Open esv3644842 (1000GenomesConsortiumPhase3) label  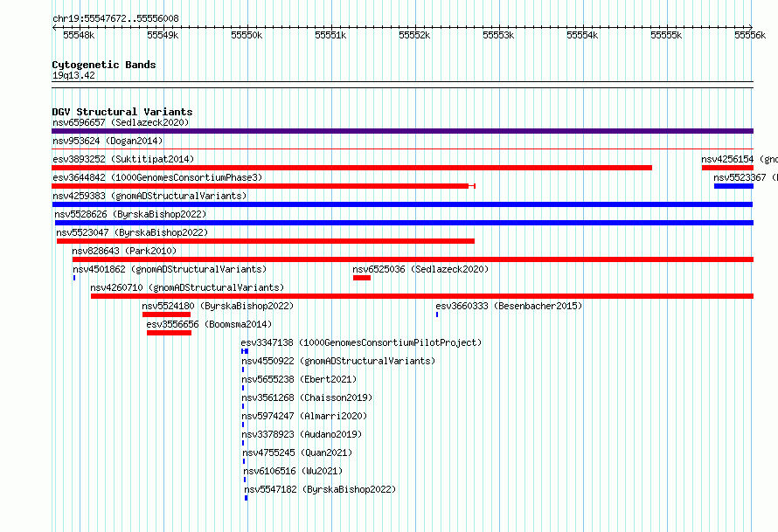pos(157,177)
